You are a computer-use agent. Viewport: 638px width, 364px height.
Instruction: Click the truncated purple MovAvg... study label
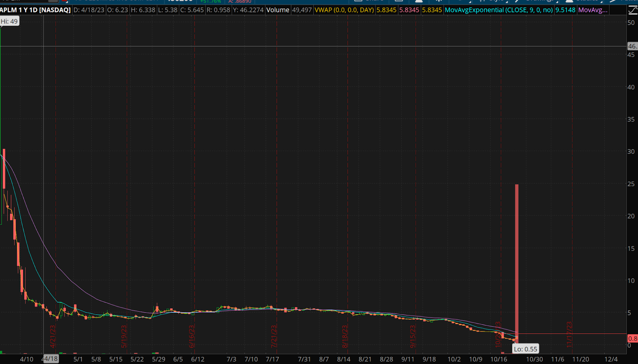coord(593,10)
